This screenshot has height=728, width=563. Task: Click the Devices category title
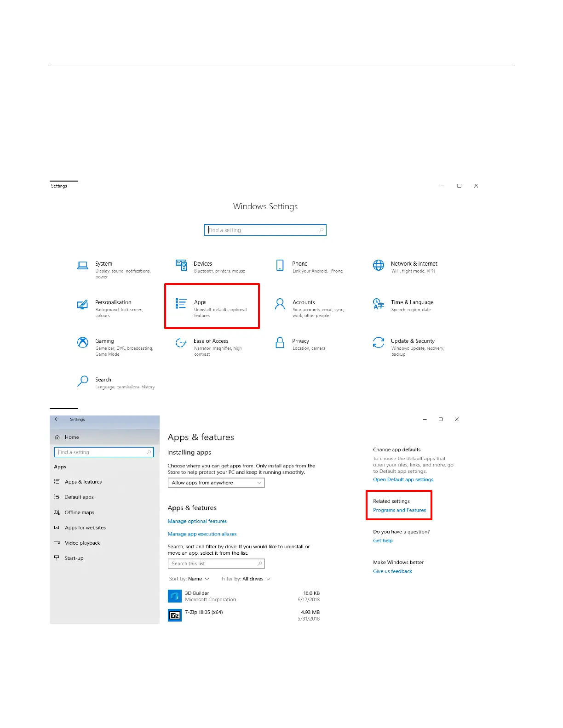click(x=202, y=263)
